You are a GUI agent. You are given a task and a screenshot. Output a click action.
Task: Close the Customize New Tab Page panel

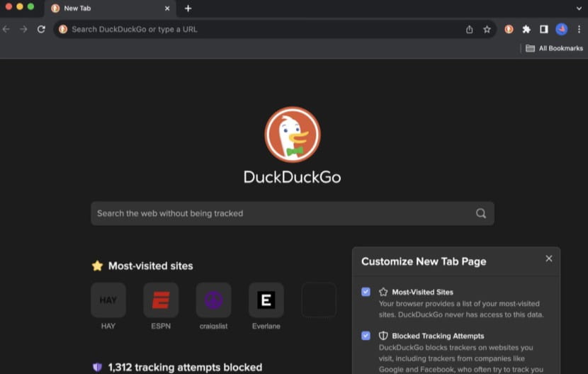pos(549,259)
